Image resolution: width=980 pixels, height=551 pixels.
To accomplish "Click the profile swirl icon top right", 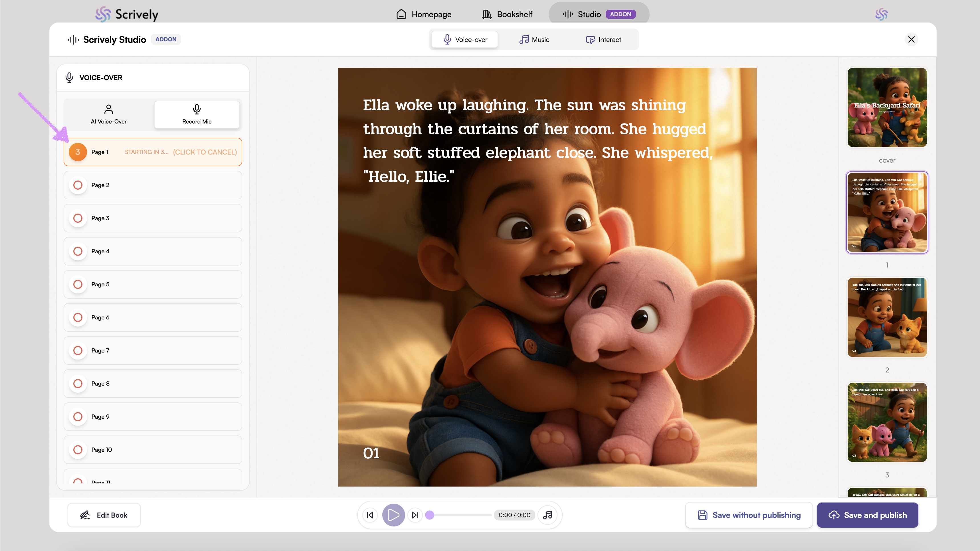I will pyautogui.click(x=881, y=15).
